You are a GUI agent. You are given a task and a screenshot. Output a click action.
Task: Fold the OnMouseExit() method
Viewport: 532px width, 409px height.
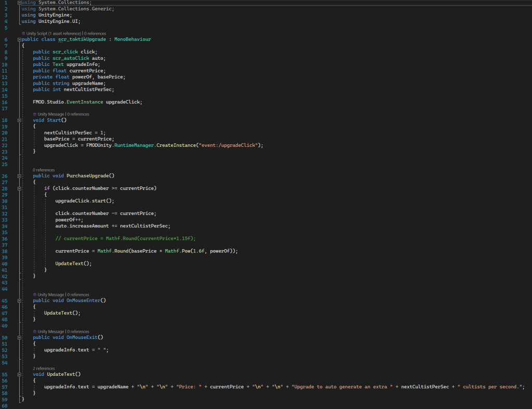pyautogui.click(x=19, y=337)
